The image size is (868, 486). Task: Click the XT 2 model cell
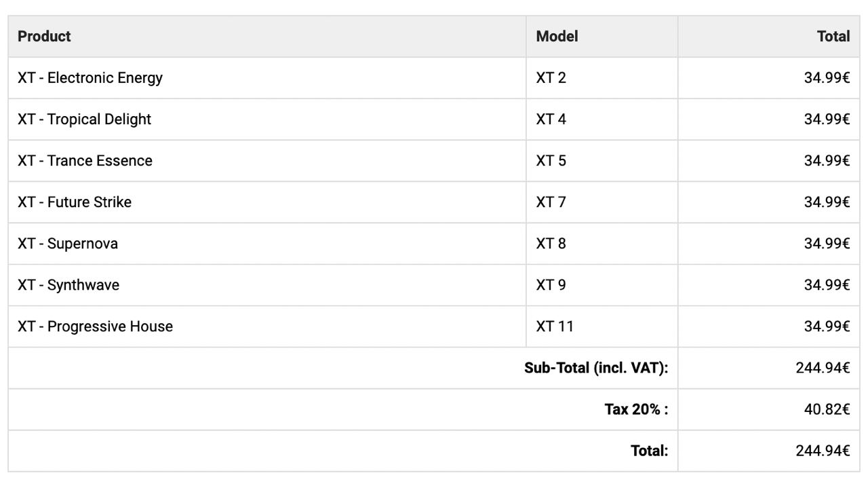(x=602, y=78)
